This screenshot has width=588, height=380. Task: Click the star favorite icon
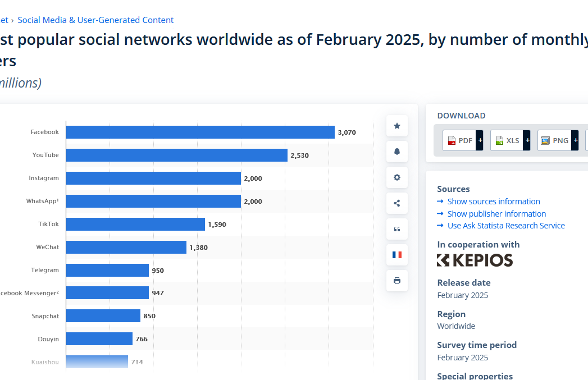click(x=396, y=126)
